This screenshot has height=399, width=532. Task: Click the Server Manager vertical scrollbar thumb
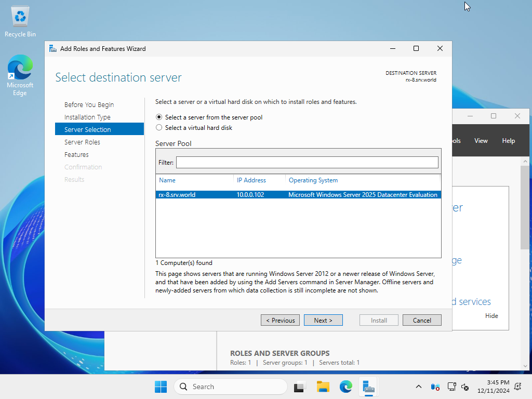[525, 208]
